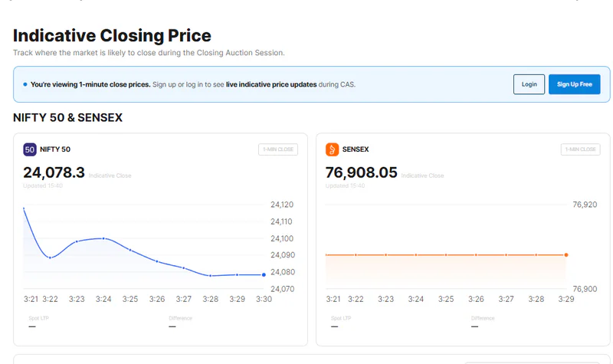This screenshot has height=364, width=613.
Task: Click the Updated 15:40 text under NIFTY value
Action: click(43, 185)
